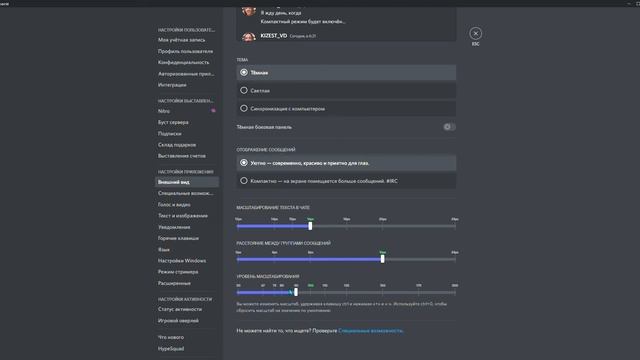Click the KIZEST_VD username in the preview
640x360 pixels.
(x=273, y=36)
